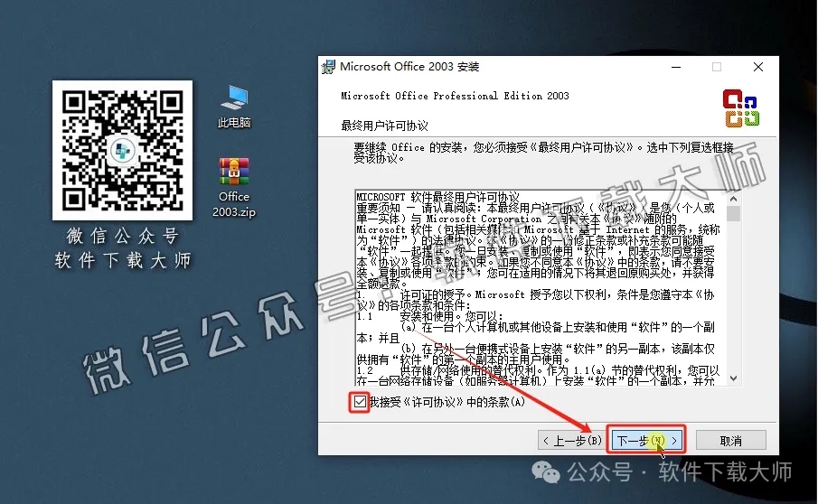Click the MICROSOFT 软件最终用户许可协议 line
This screenshot has height=504, width=818.
coord(438,197)
